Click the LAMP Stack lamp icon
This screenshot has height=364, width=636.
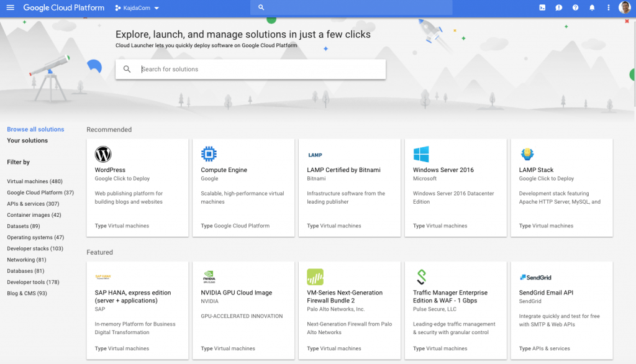click(x=527, y=154)
